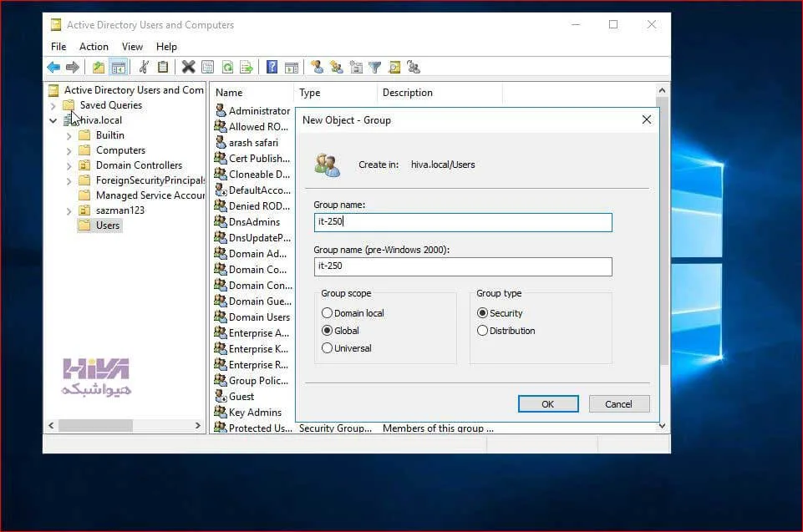The height and width of the screenshot is (532, 803).
Task: Select the Guest account entry
Action: 234,397
